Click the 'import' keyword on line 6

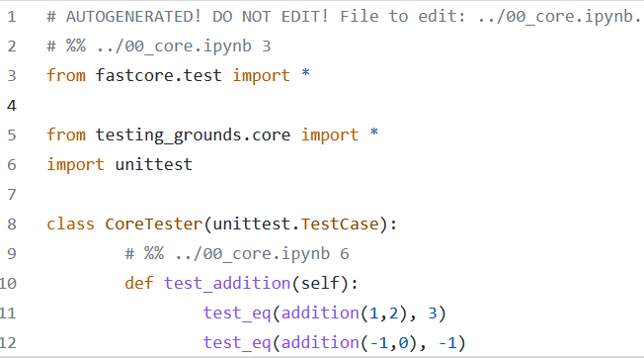[75, 165]
